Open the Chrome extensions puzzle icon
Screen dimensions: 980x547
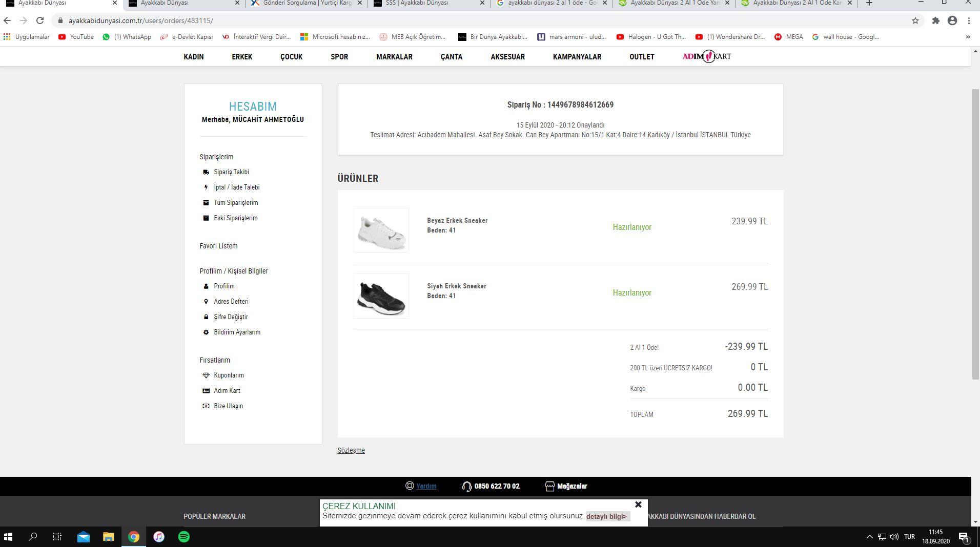(936, 20)
